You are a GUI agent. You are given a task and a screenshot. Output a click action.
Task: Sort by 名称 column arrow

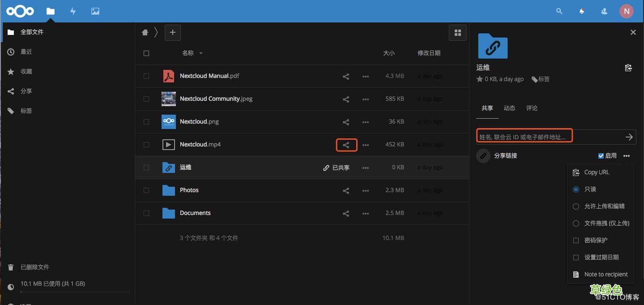point(201,53)
